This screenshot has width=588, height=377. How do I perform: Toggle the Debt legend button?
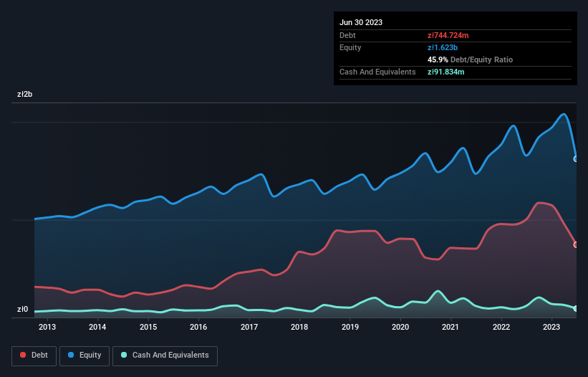[x=34, y=355]
